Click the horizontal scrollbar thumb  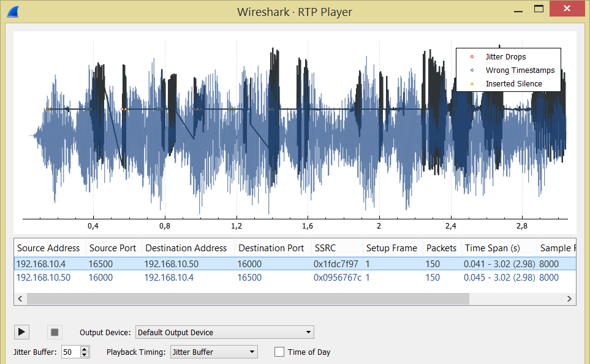248,298
